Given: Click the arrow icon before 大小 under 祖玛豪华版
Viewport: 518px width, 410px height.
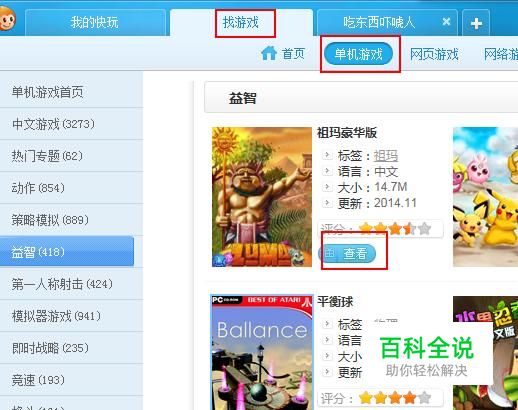Looking at the screenshot, I should tap(327, 187).
